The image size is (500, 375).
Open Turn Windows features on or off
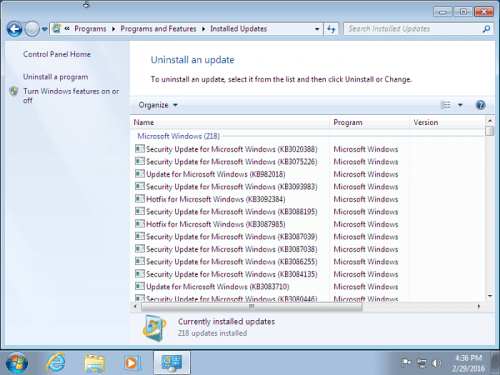pyautogui.click(x=71, y=96)
